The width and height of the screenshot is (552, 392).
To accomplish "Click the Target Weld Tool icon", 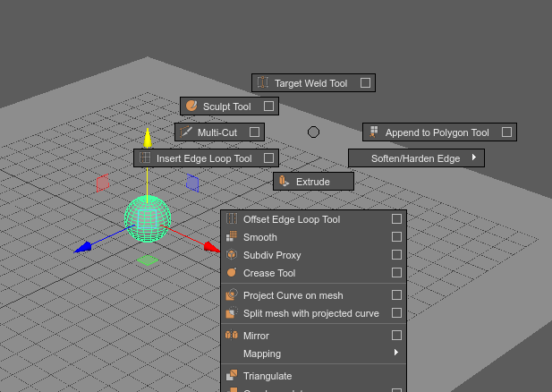I will point(263,83).
